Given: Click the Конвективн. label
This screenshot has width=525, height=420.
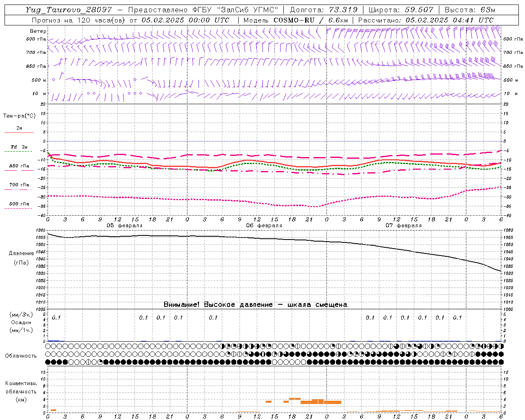Looking at the screenshot, I should coord(21,383).
